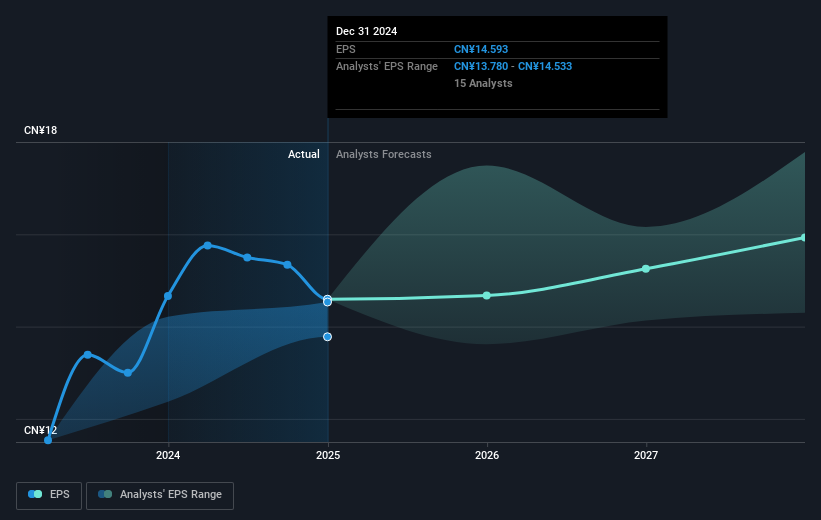Click the 2024 x-axis label
Screen dimensions: 821x520
pos(168,455)
